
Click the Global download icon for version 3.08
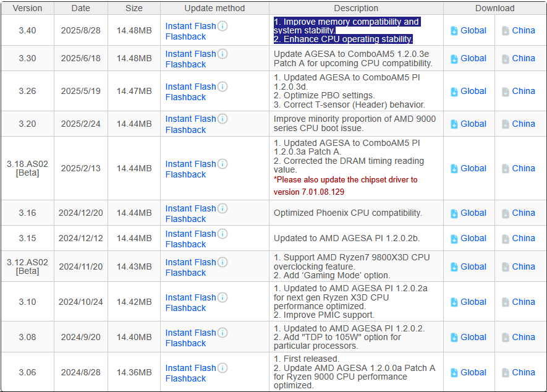454,338
